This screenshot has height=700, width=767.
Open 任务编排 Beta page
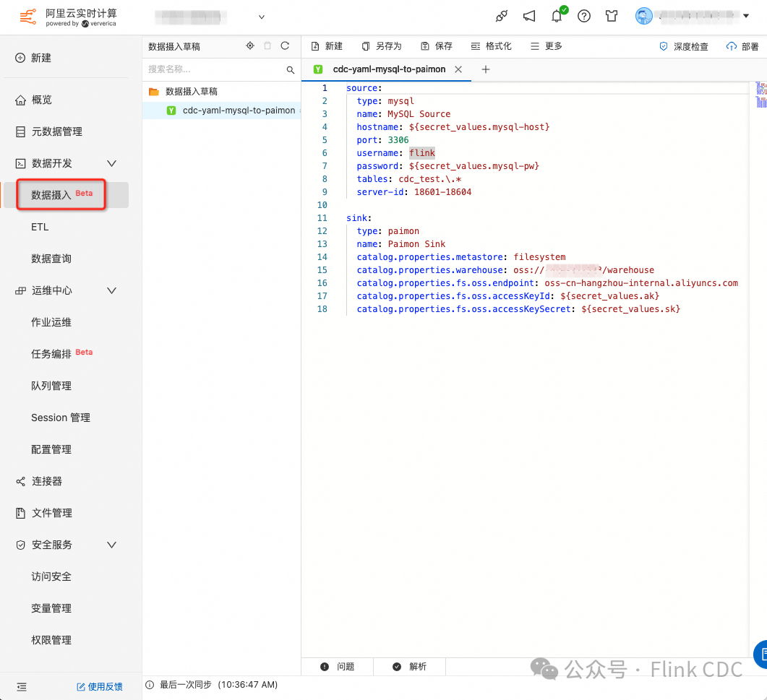[x=61, y=353]
